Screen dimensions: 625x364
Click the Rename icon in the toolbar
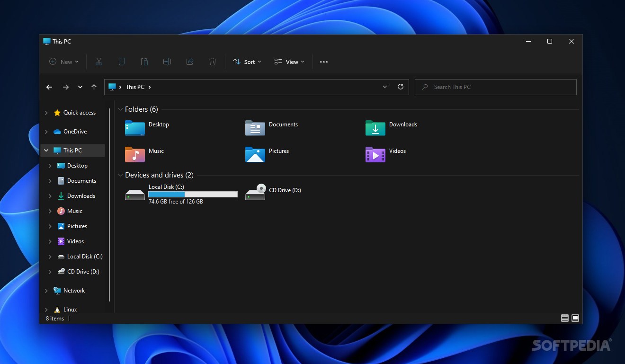(167, 62)
